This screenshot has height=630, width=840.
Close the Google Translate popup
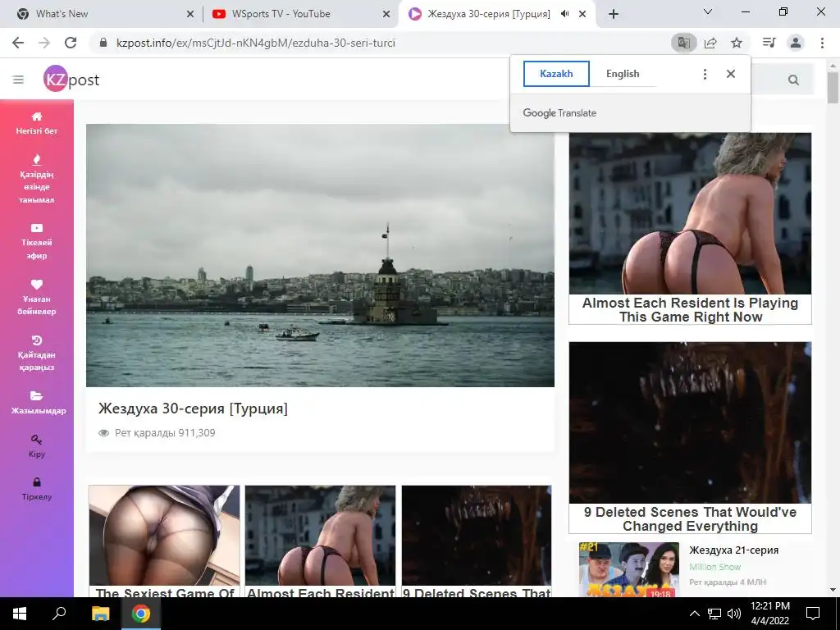pyautogui.click(x=731, y=74)
